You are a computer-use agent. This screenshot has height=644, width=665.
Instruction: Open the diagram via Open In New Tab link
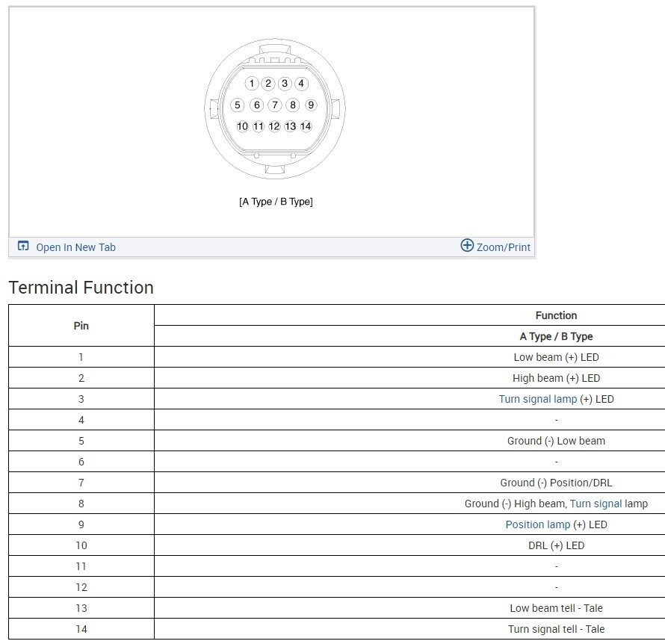tap(75, 247)
